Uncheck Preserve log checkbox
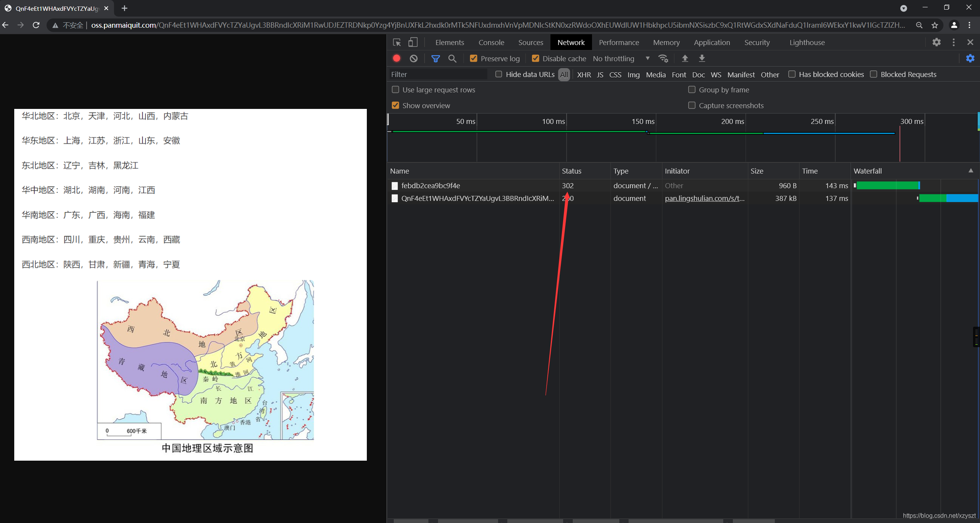 pyautogui.click(x=474, y=58)
